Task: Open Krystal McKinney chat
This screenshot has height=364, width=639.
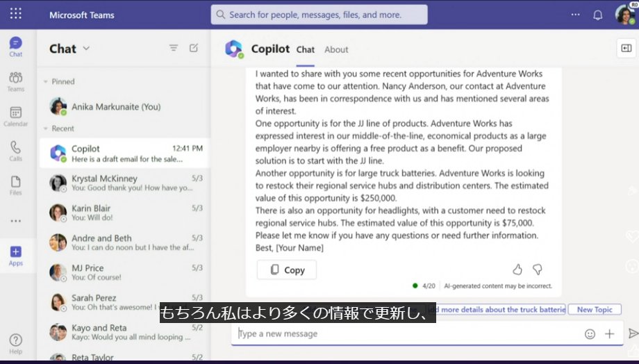Action: click(x=124, y=183)
